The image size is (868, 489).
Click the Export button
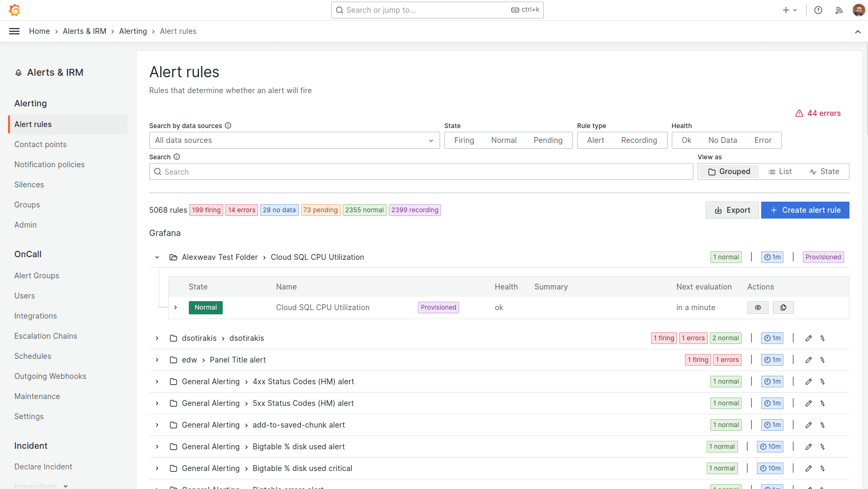point(732,210)
